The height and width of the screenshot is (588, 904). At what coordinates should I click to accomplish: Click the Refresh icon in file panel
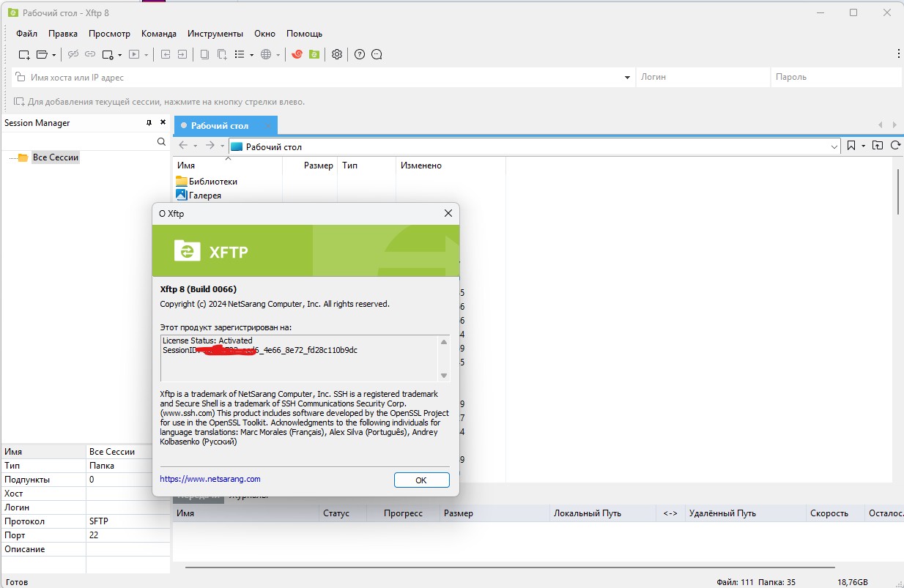pyautogui.click(x=895, y=146)
